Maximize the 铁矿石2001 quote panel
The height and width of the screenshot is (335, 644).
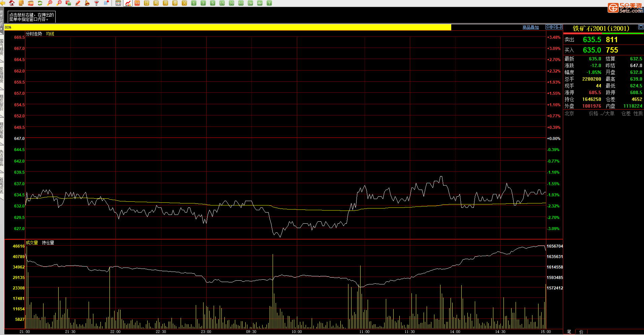[641, 27]
